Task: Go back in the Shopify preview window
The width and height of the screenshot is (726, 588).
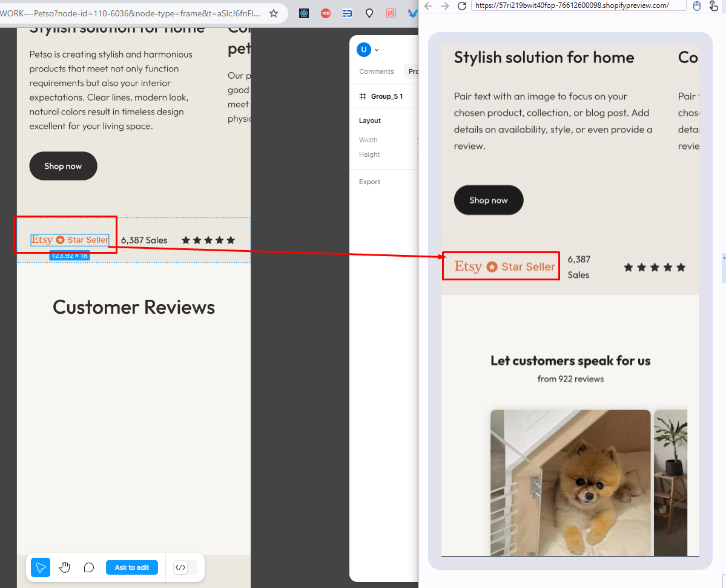Action: (428, 5)
